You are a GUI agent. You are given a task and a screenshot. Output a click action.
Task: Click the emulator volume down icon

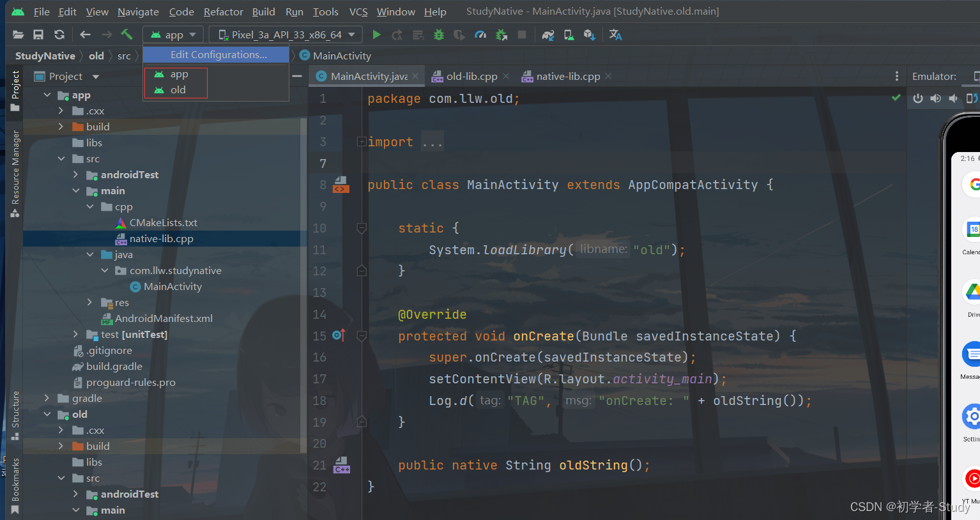[x=953, y=98]
